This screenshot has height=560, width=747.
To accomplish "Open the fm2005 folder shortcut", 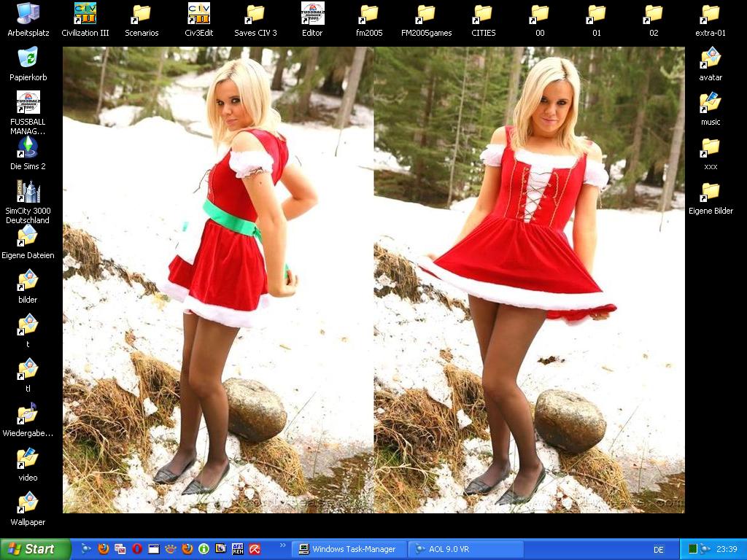I will pyautogui.click(x=369, y=14).
